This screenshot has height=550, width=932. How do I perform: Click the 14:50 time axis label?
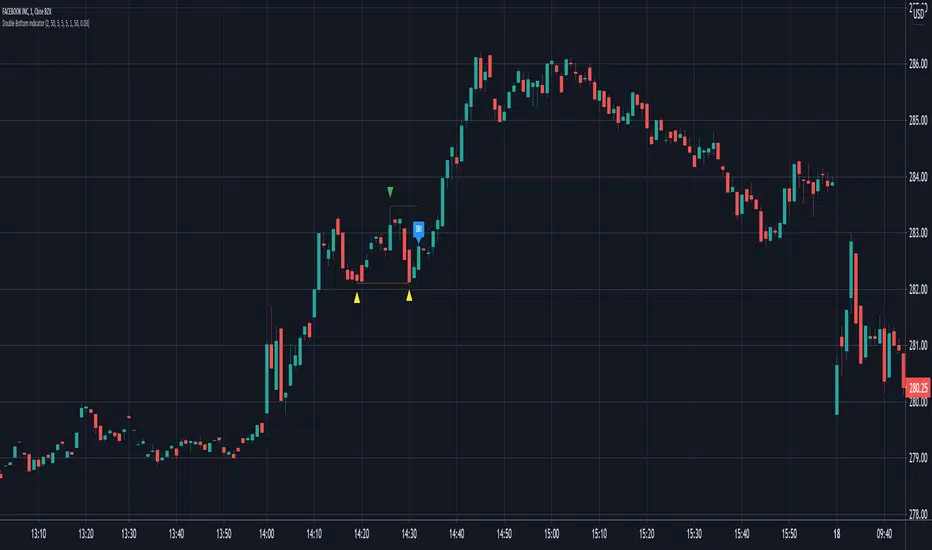[x=504, y=534]
